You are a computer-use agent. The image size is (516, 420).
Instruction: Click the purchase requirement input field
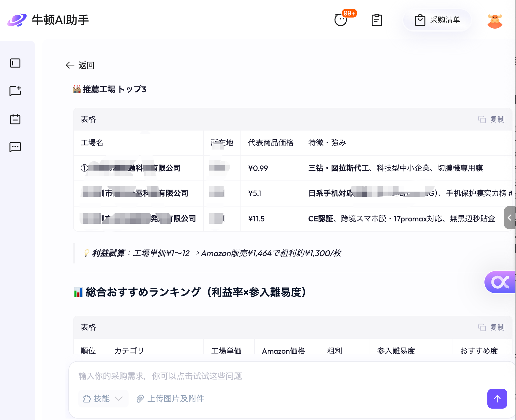point(292,376)
